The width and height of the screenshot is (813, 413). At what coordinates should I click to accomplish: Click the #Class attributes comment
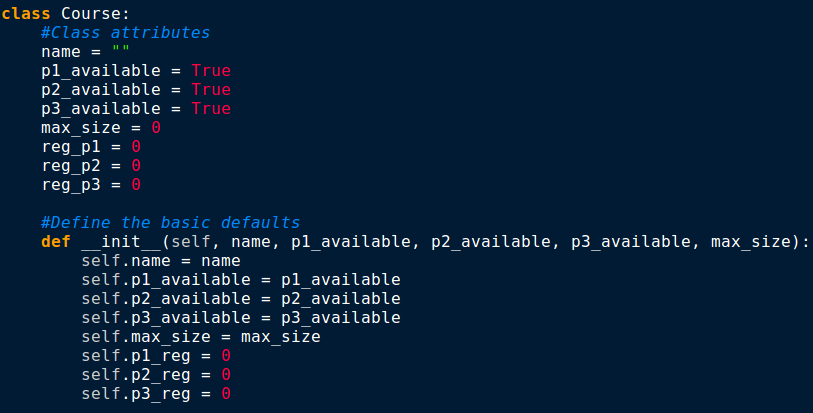point(125,33)
